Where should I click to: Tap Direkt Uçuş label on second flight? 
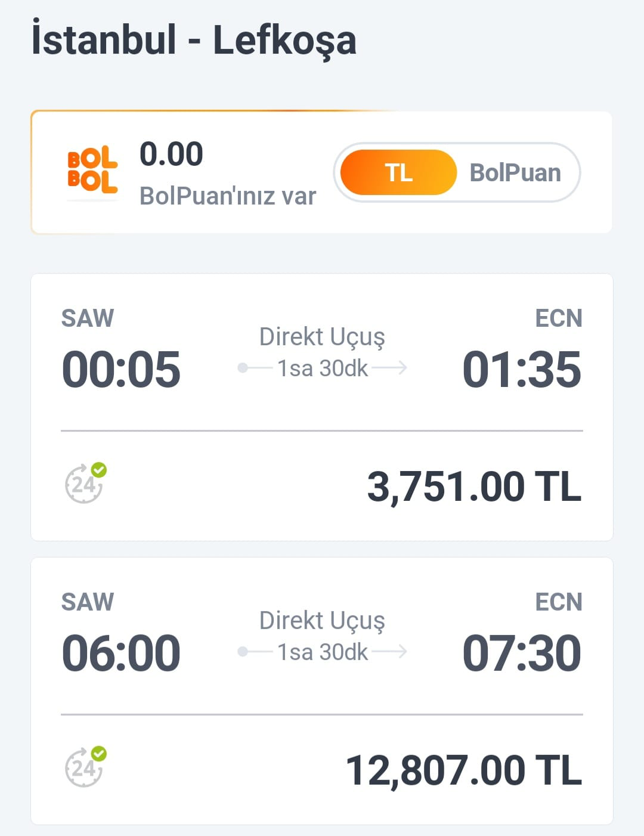pyautogui.click(x=322, y=621)
